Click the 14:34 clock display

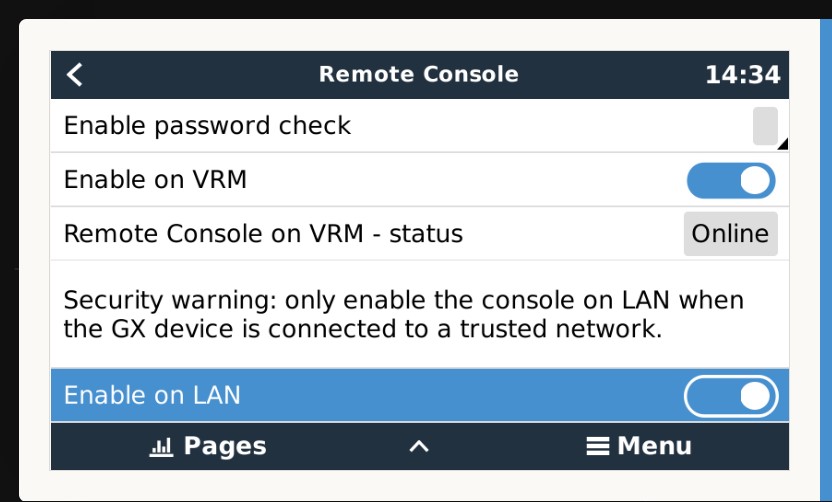(742, 75)
